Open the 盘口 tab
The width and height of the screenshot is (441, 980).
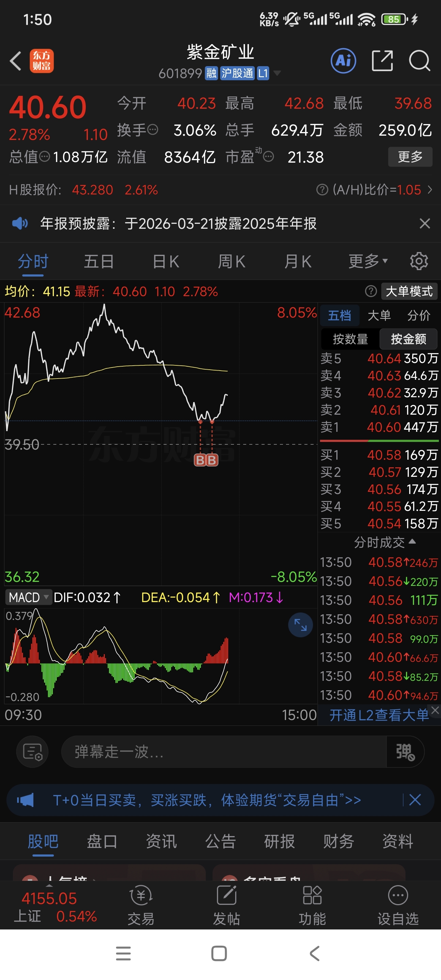click(x=102, y=842)
